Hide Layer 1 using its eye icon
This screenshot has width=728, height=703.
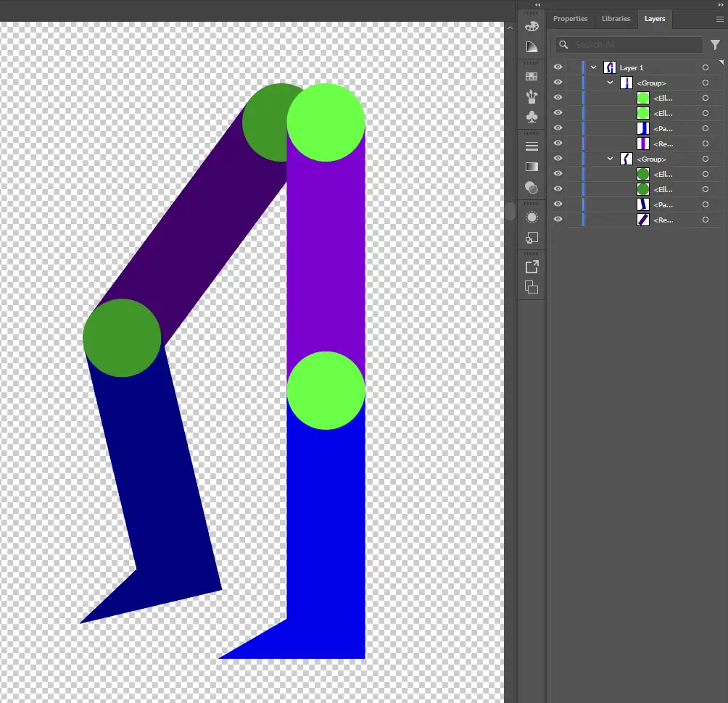[x=558, y=67]
